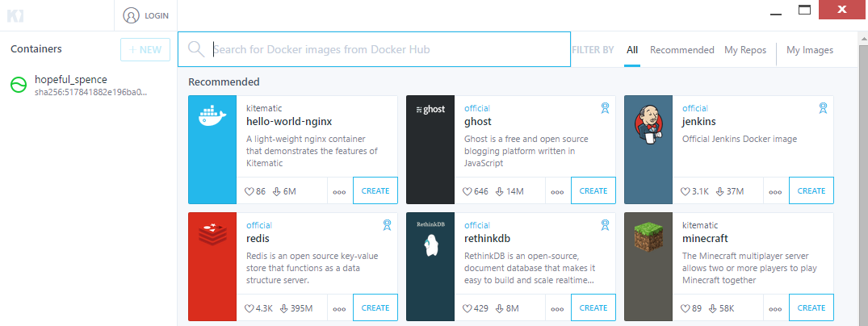
Task: Open more options for hello-world-nginx
Action: (339, 191)
